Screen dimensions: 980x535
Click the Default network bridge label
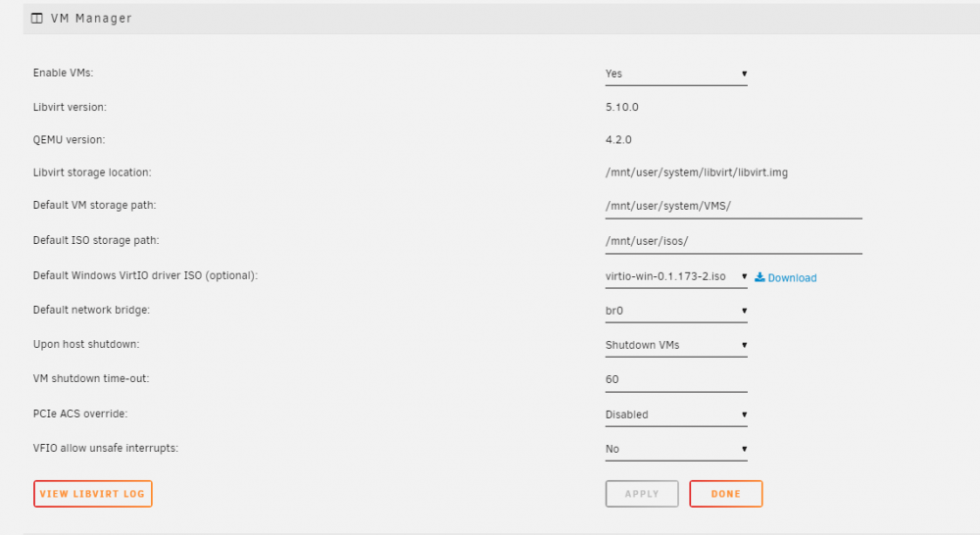(x=91, y=310)
